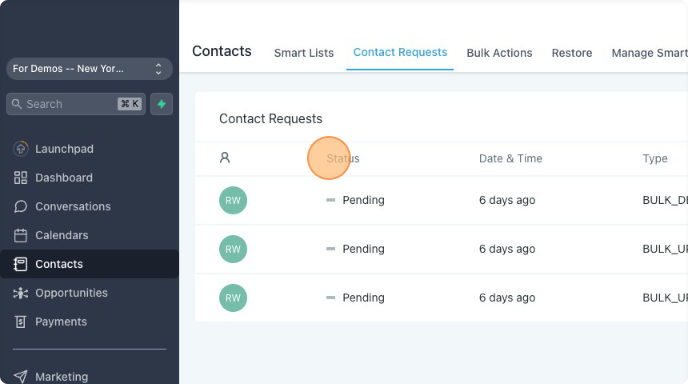The width and height of the screenshot is (688, 384).
Task: Switch to the Smart Lists tab
Action: (304, 53)
